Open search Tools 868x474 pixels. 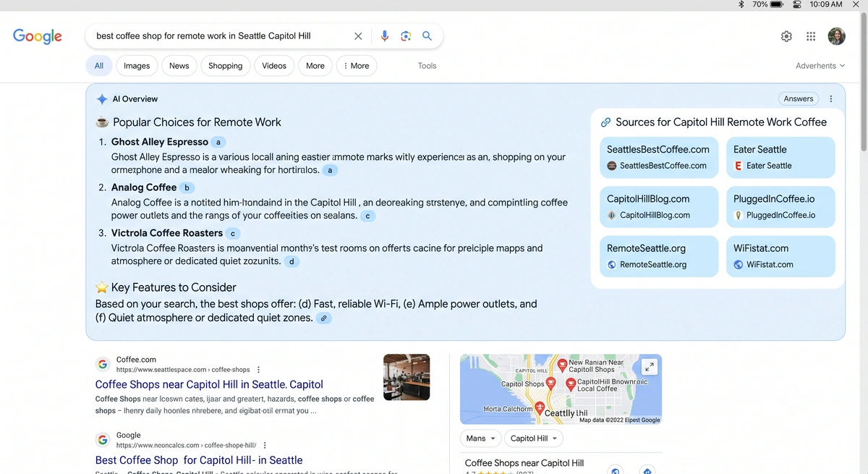tap(427, 66)
